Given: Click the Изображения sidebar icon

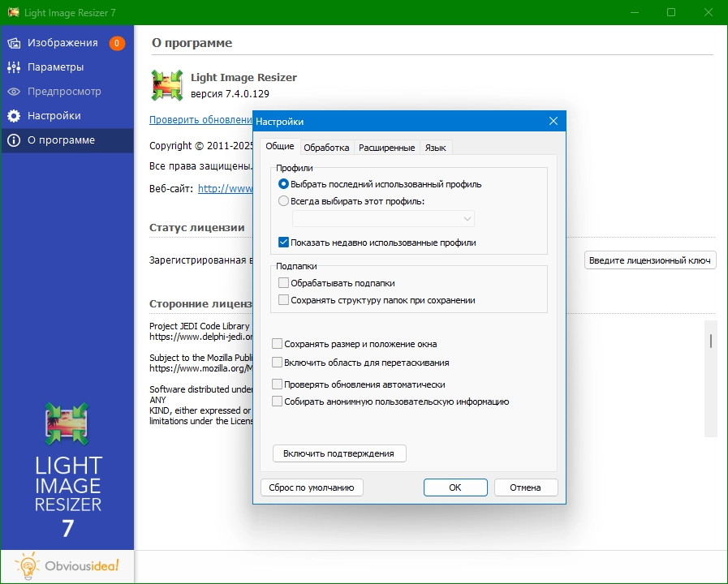Looking at the screenshot, I should 14,43.
